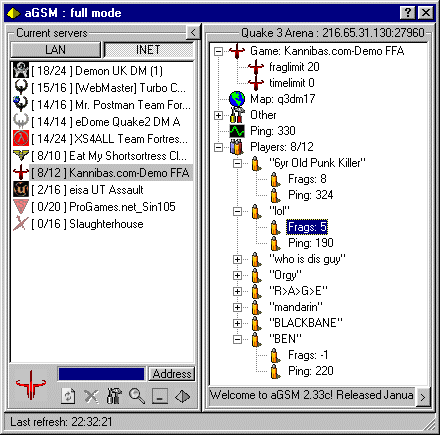
Task: Click the red Quake 3 logo
Action: pyautogui.click(x=31, y=385)
